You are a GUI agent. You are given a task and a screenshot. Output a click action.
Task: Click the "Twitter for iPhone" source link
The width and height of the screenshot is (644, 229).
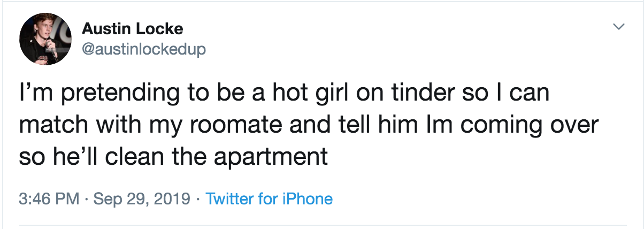click(x=269, y=199)
